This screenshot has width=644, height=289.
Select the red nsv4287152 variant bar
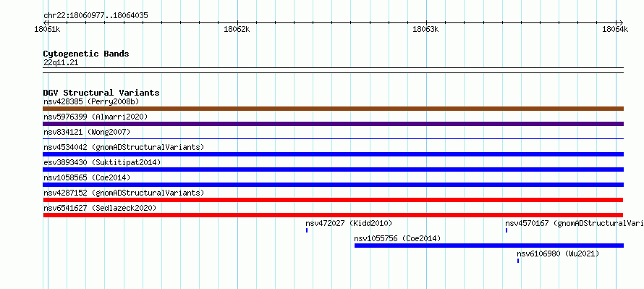333,200
